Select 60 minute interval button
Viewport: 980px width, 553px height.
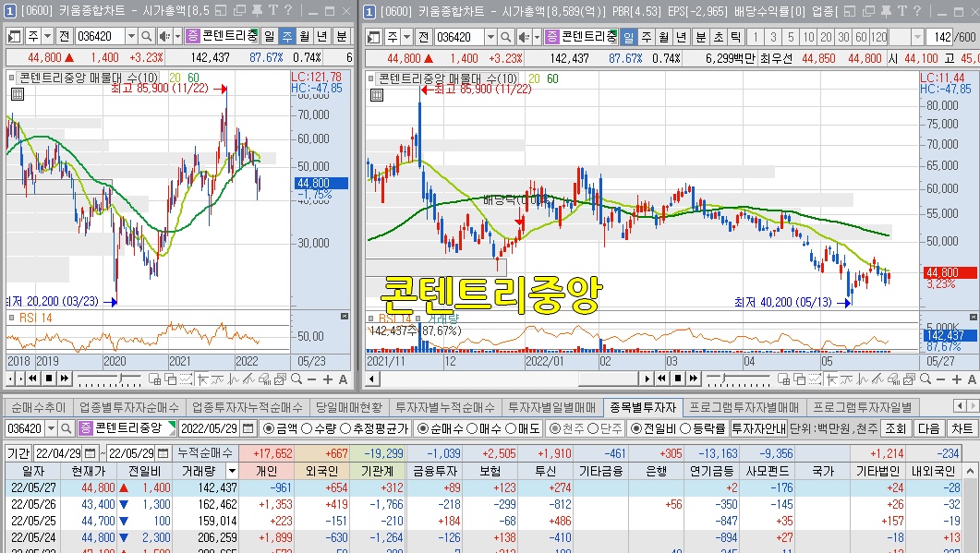click(x=861, y=37)
